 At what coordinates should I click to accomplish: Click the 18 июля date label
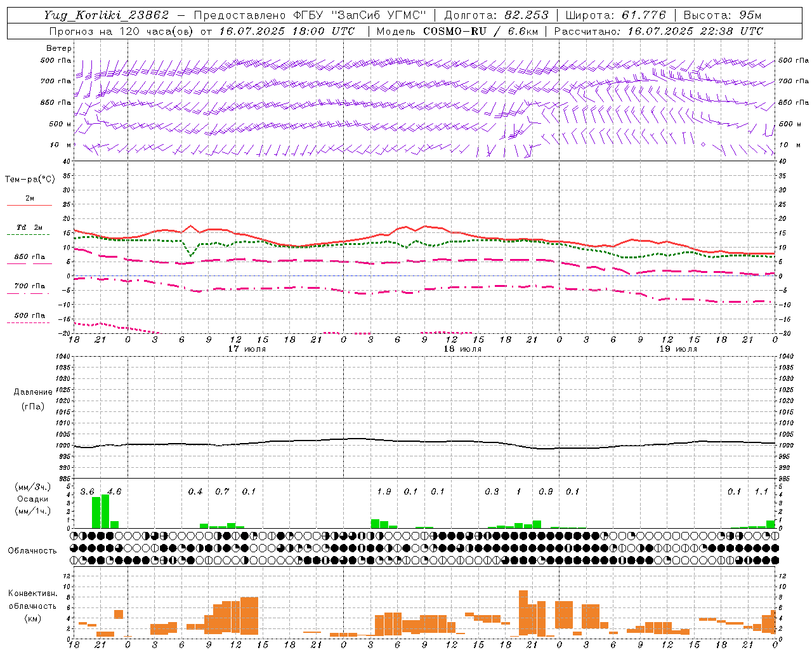coord(462,349)
